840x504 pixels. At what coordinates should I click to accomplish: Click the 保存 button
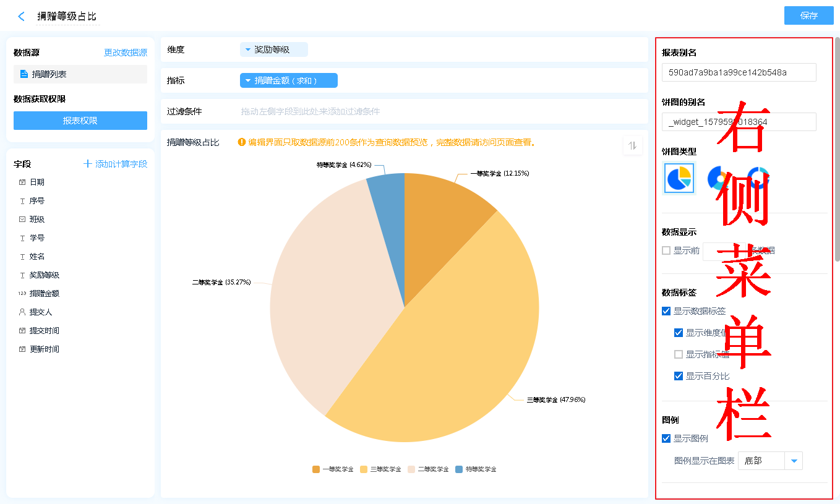point(808,15)
